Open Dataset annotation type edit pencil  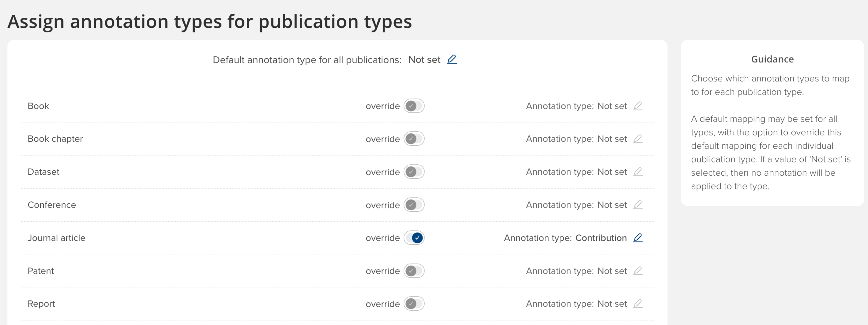pos(637,172)
